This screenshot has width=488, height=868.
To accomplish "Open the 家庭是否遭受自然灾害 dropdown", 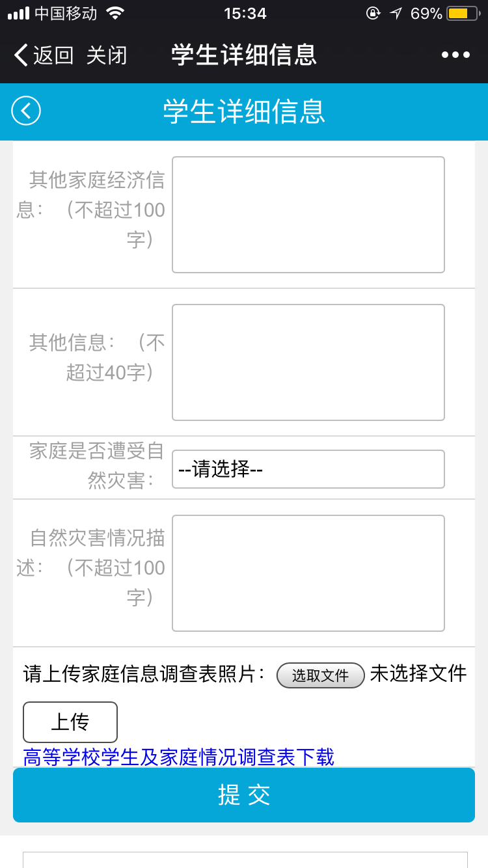I will pyautogui.click(x=308, y=469).
